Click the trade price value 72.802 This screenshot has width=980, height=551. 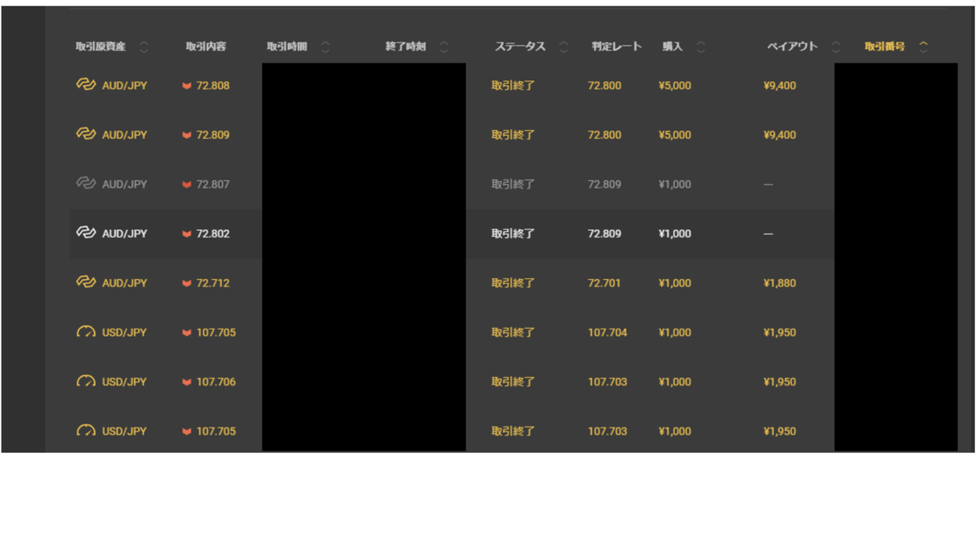(213, 233)
